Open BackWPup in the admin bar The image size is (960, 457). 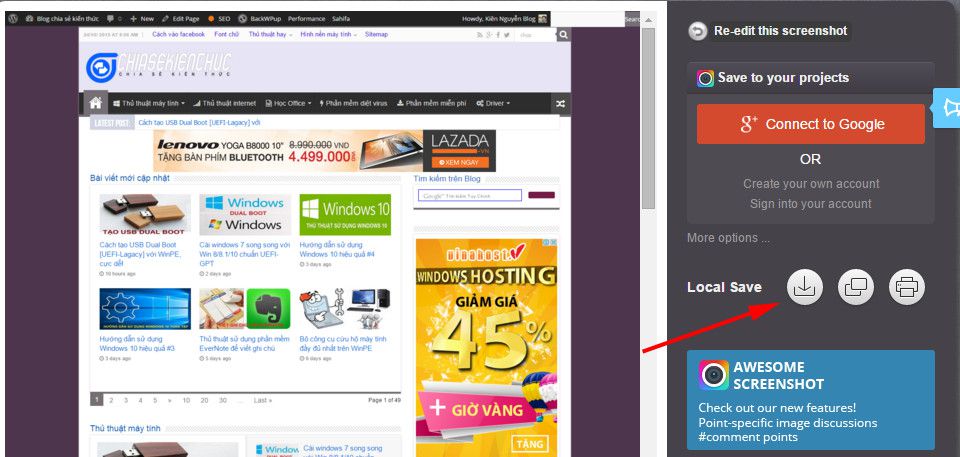tap(260, 18)
